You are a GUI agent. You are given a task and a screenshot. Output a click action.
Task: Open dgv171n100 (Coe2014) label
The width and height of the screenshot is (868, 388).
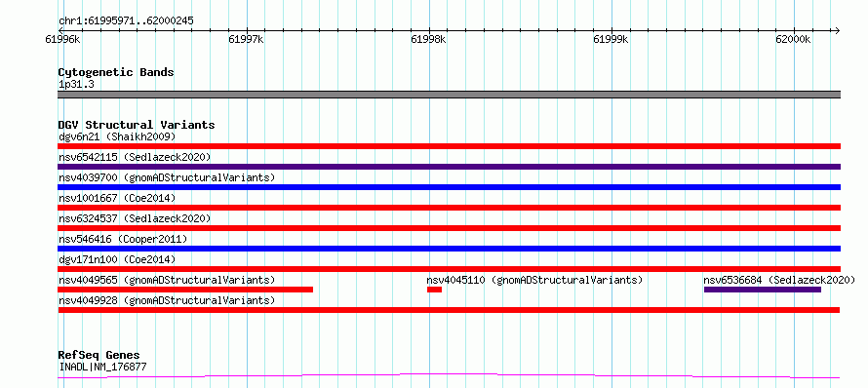(117, 259)
